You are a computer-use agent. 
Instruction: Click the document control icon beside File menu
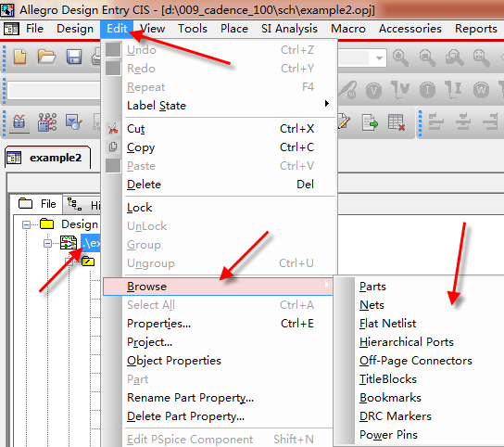(11, 29)
